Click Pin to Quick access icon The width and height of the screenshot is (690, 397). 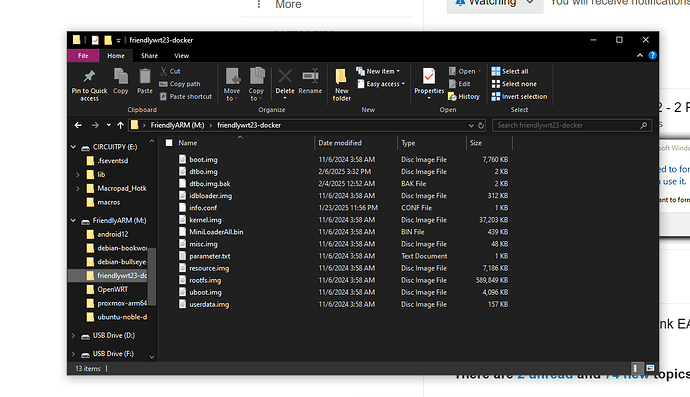click(x=89, y=77)
